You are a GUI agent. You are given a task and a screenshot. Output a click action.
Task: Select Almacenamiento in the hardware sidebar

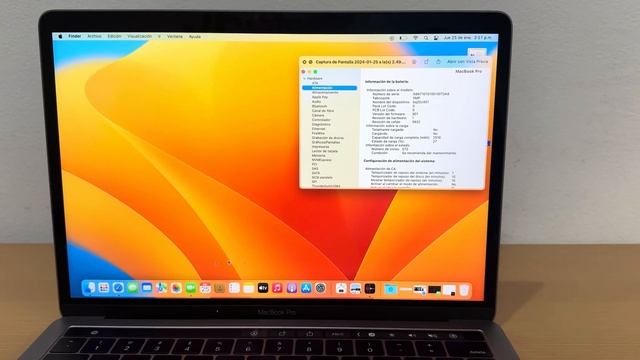tap(325, 93)
